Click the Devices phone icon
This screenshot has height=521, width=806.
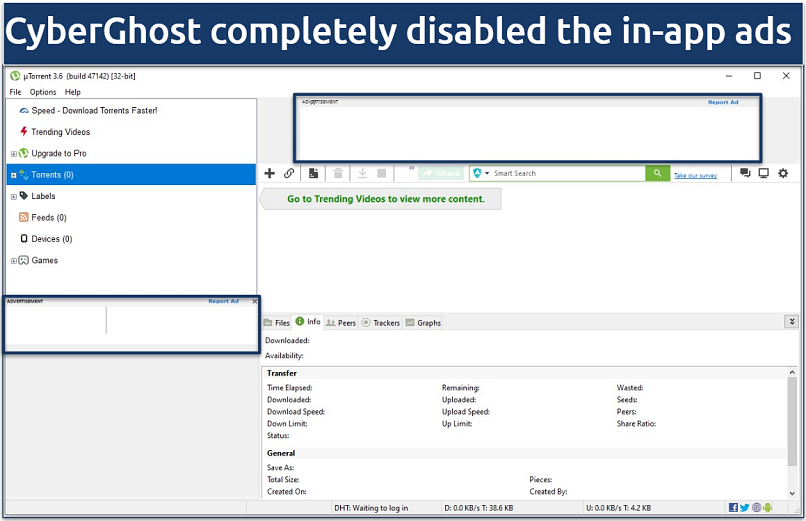tap(24, 238)
